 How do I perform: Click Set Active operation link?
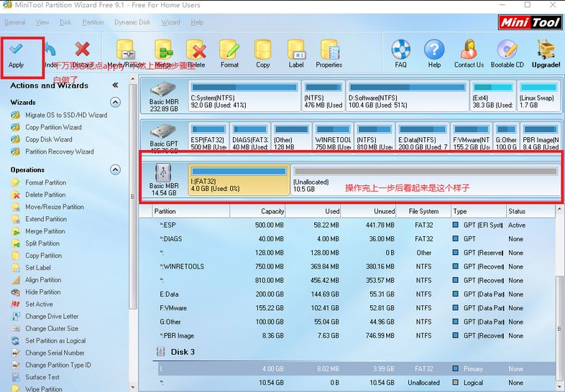(x=39, y=304)
